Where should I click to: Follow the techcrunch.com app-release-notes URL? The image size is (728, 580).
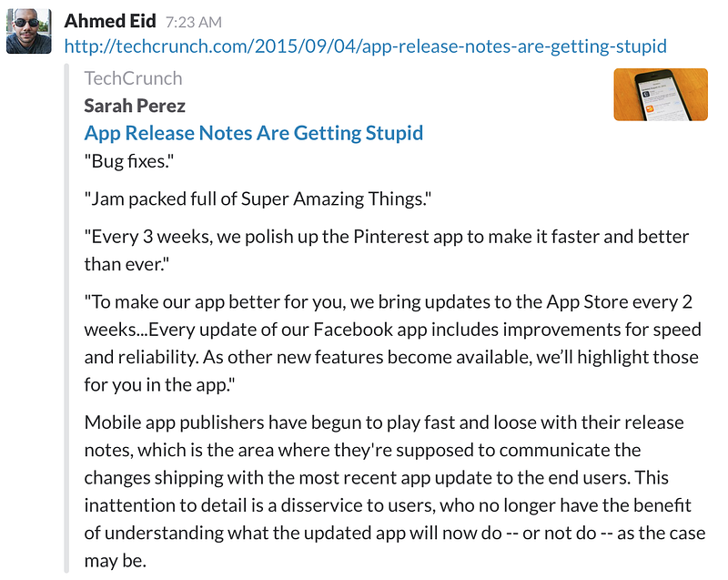(366, 46)
